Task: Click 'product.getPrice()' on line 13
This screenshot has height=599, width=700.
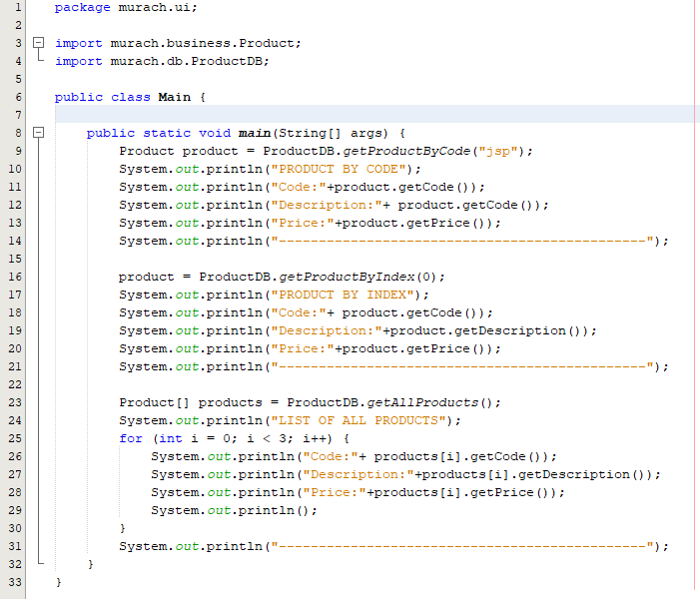Action: (417, 224)
